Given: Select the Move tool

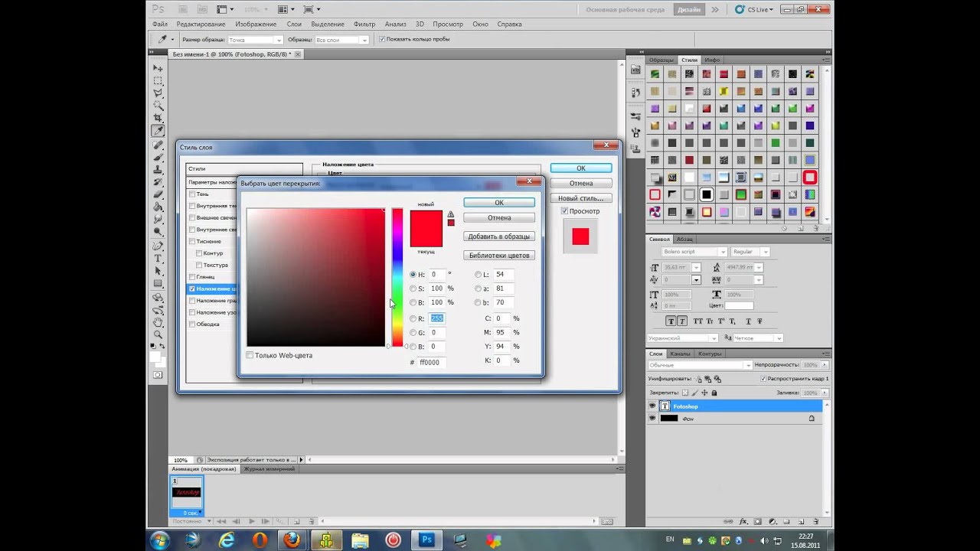Looking at the screenshot, I should [x=158, y=69].
